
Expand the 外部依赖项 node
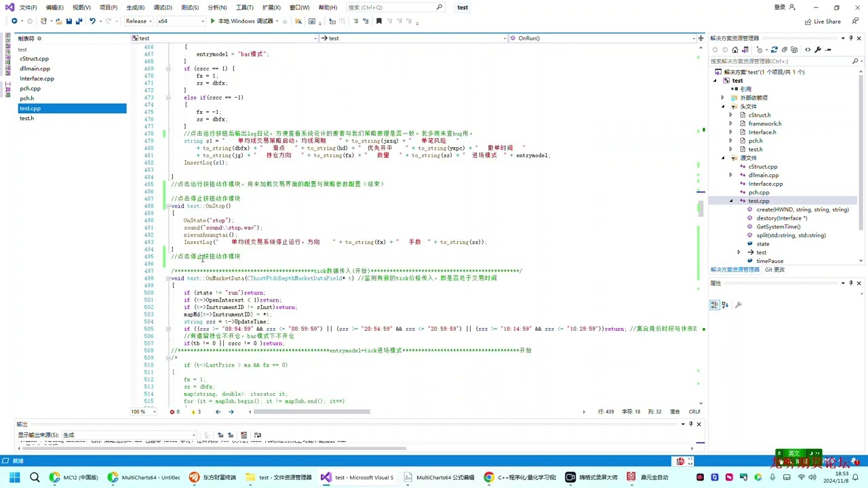723,98
